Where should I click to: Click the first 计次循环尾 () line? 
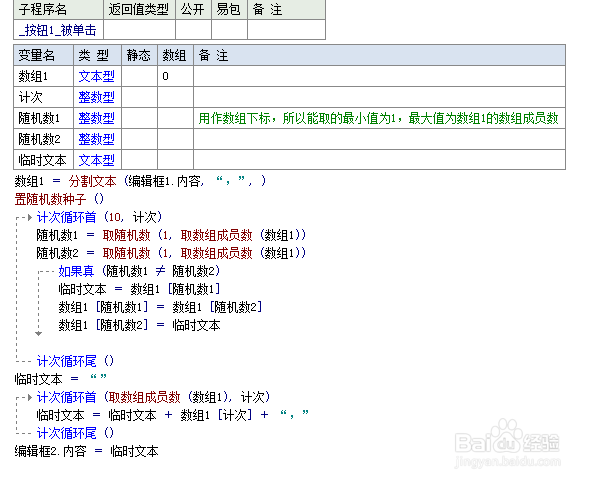tap(75, 361)
